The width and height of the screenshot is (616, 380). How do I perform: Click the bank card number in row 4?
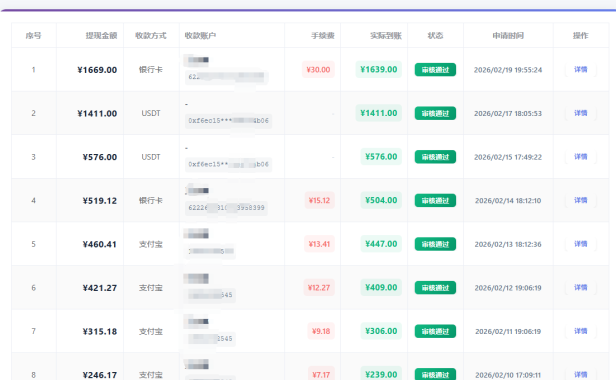coord(226,208)
